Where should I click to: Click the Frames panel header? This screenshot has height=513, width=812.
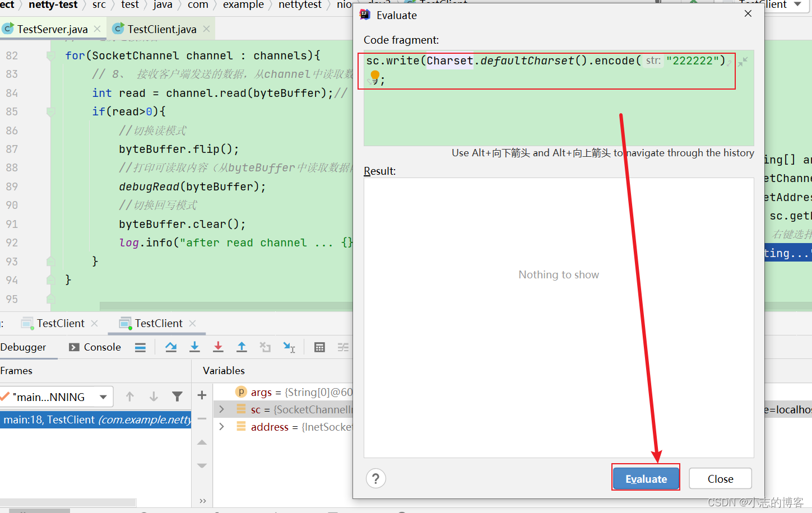click(16, 371)
